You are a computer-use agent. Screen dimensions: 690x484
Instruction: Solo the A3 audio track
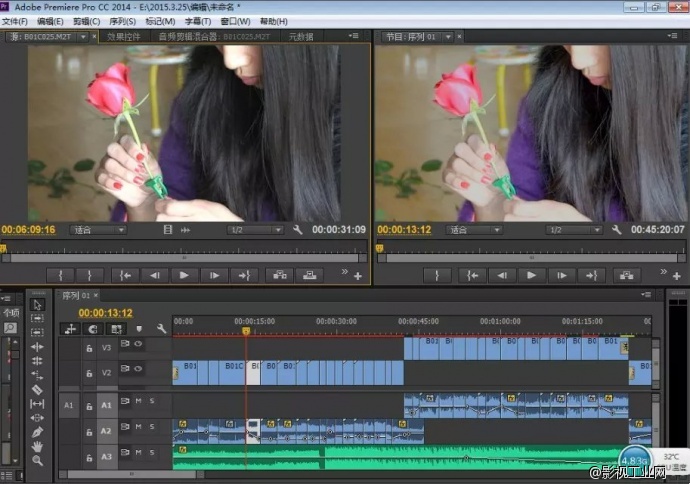tap(152, 452)
